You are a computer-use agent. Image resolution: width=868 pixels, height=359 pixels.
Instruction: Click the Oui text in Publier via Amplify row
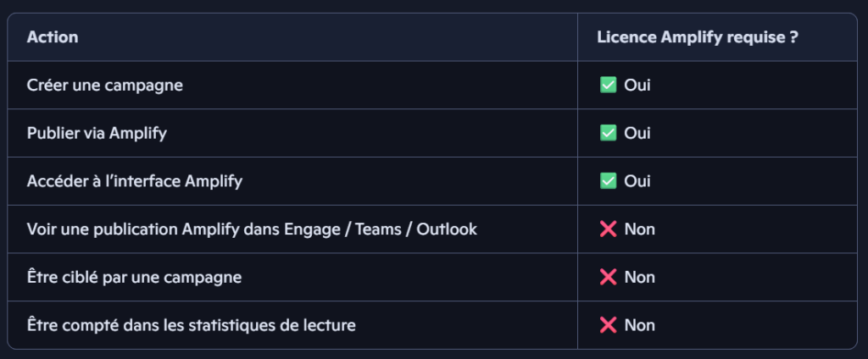click(637, 133)
